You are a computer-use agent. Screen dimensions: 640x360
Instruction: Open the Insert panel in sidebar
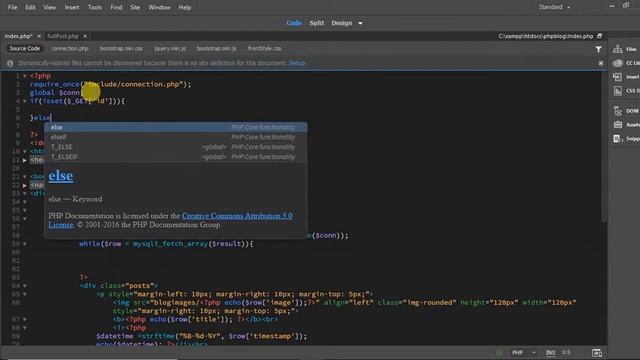(x=625, y=77)
